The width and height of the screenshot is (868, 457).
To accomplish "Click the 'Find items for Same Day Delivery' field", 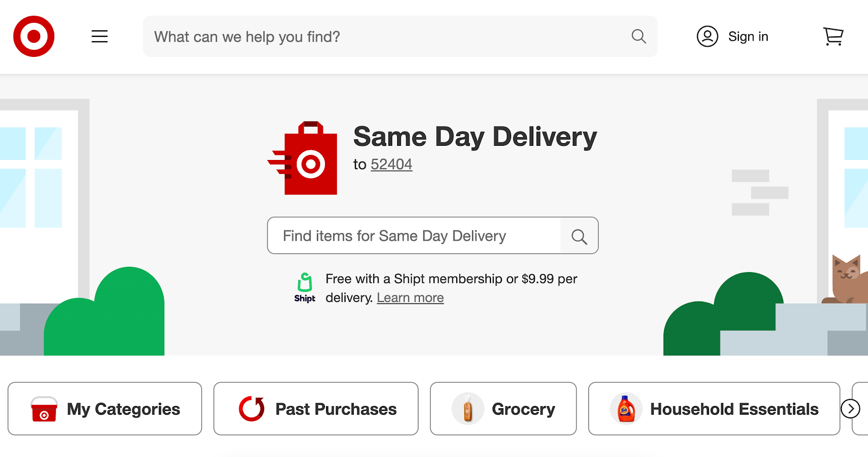I will tap(412, 236).
